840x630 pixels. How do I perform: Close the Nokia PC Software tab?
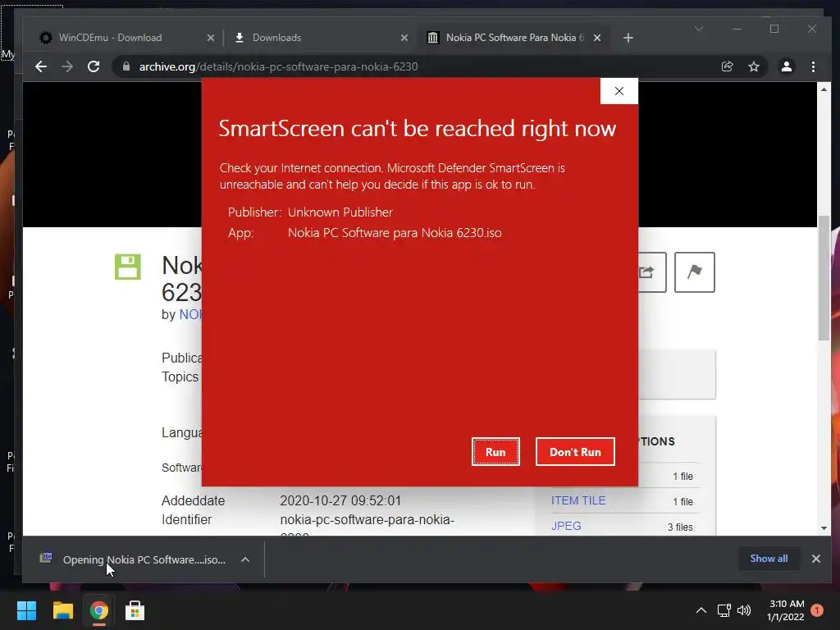(x=597, y=38)
